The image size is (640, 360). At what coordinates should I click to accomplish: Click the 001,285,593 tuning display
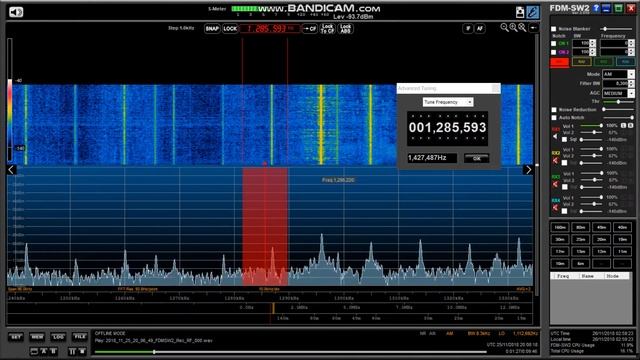pyautogui.click(x=447, y=128)
